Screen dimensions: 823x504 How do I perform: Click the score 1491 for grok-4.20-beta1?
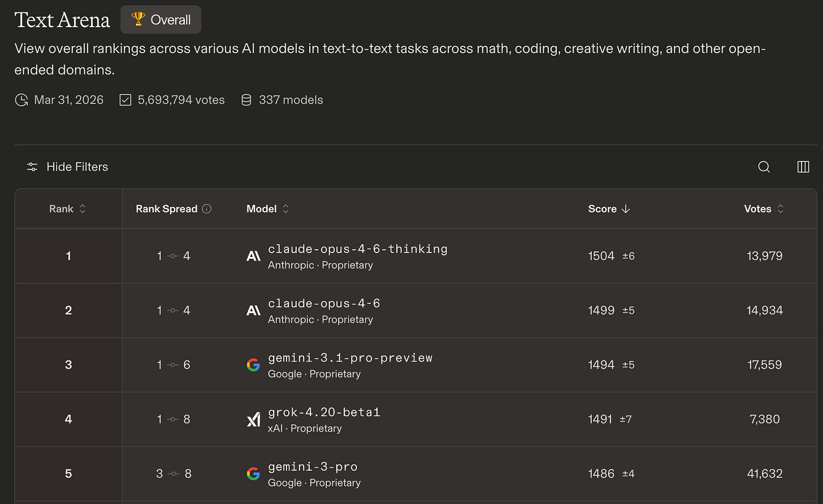tap(600, 419)
